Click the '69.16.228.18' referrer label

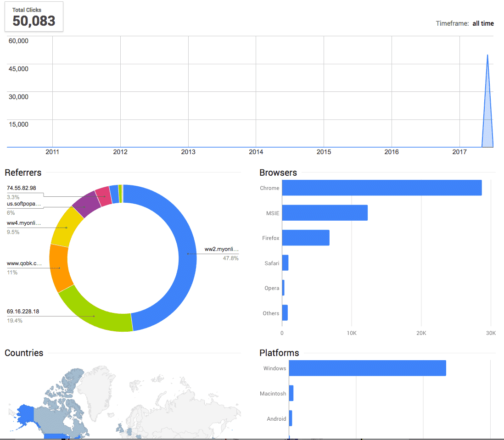[x=23, y=312]
